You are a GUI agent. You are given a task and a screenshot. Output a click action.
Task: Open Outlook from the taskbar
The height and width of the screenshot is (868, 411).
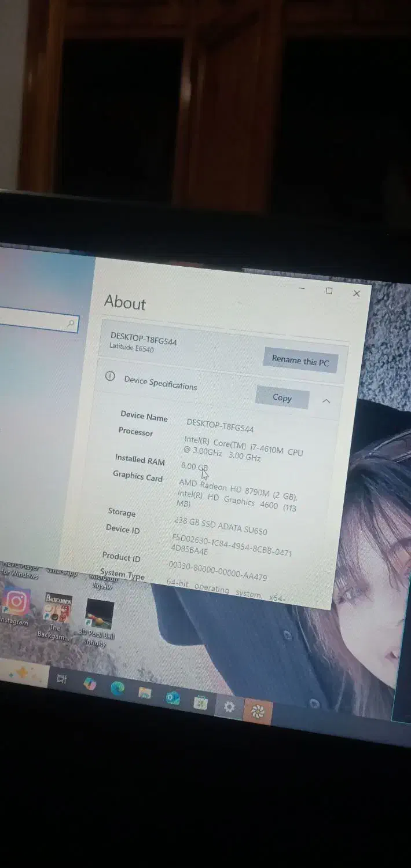[173, 698]
